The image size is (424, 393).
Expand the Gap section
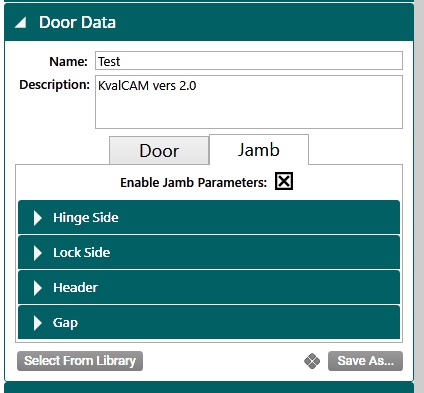pos(209,322)
